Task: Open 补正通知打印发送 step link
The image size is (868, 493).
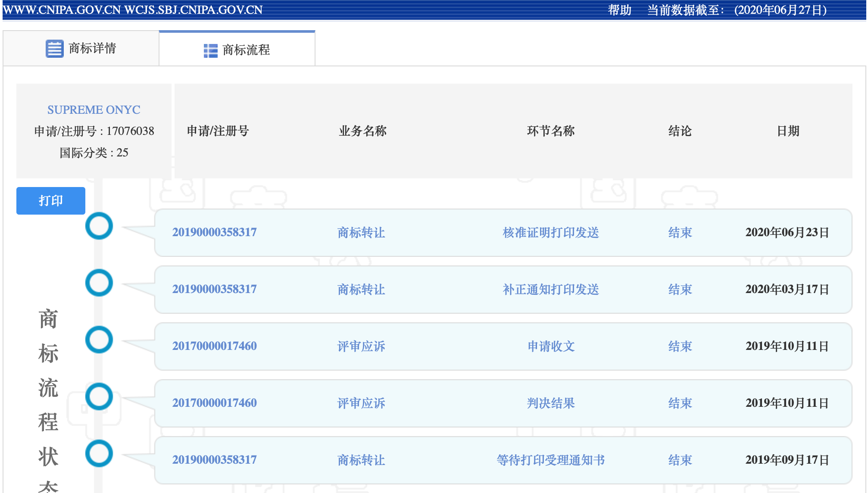Action: pyautogui.click(x=550, y=290)
